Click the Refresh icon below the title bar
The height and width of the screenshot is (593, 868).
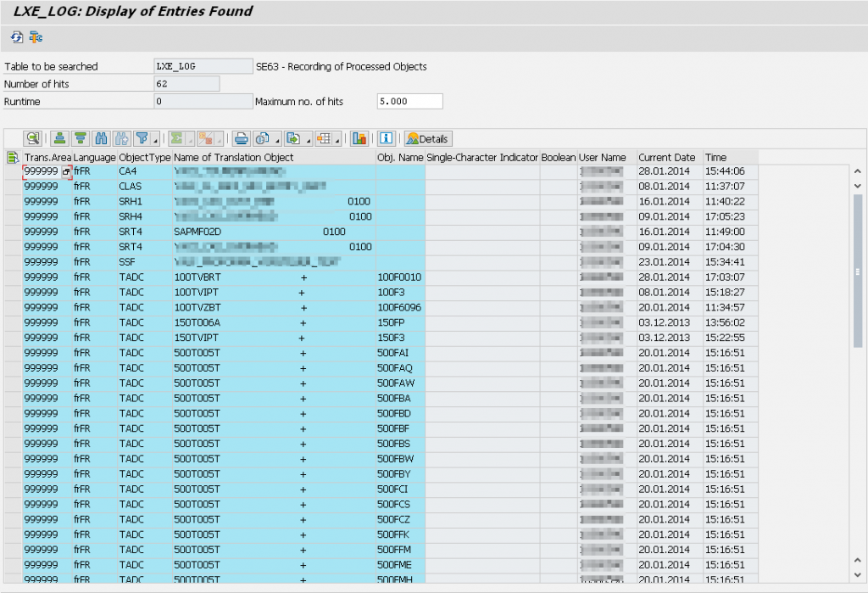pos(15,37)
